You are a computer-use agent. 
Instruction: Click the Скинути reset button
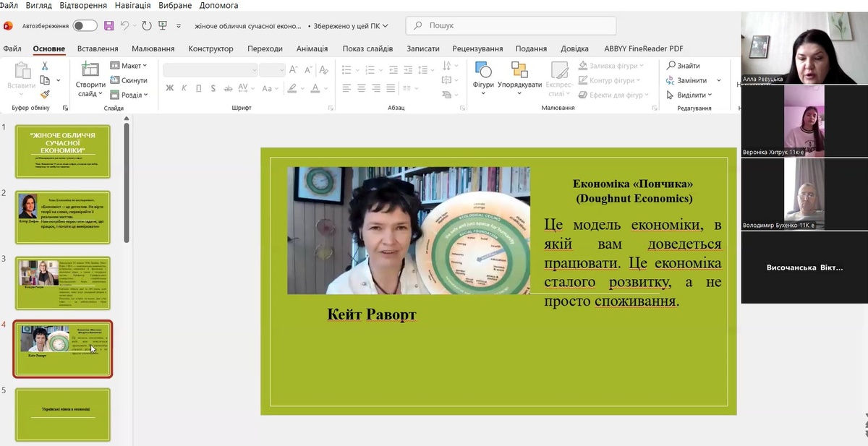click(x=129, y=80)
